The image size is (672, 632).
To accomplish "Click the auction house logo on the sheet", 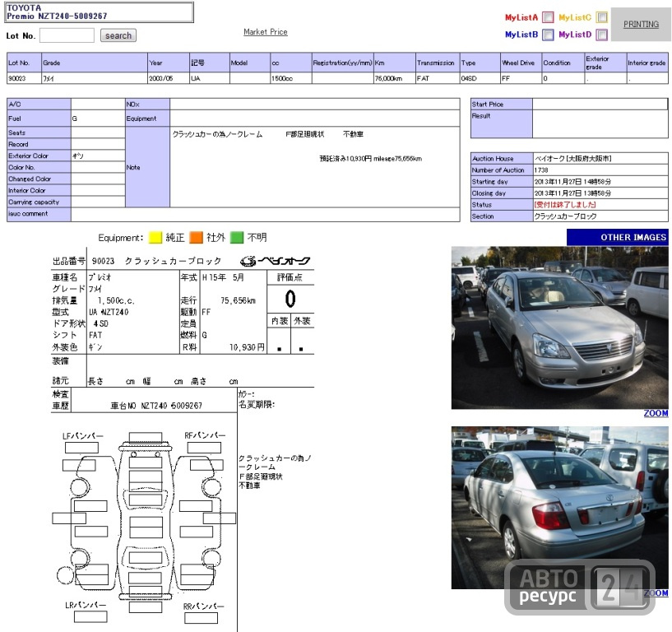I will pyautogui.click(x=276, y=261).
